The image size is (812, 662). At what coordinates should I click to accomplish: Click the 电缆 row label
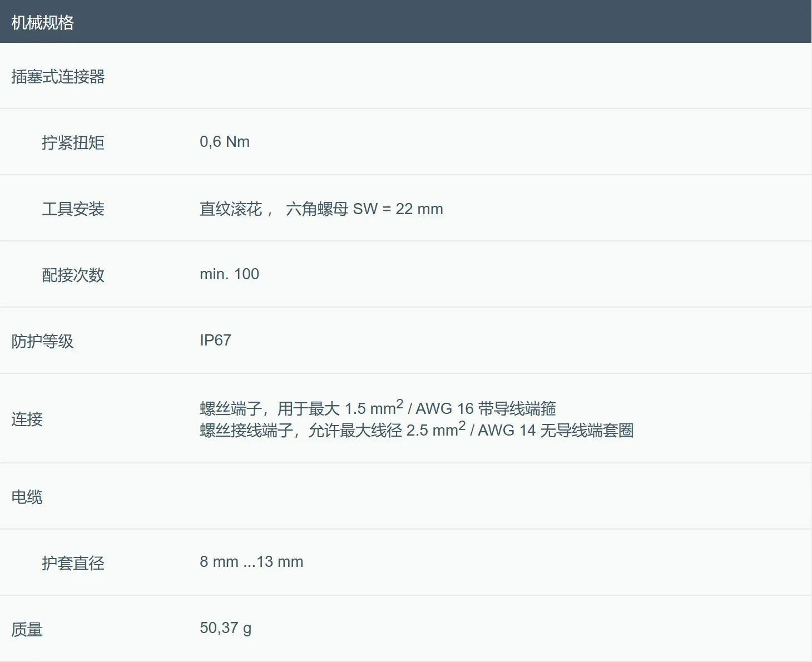[27, 497]
